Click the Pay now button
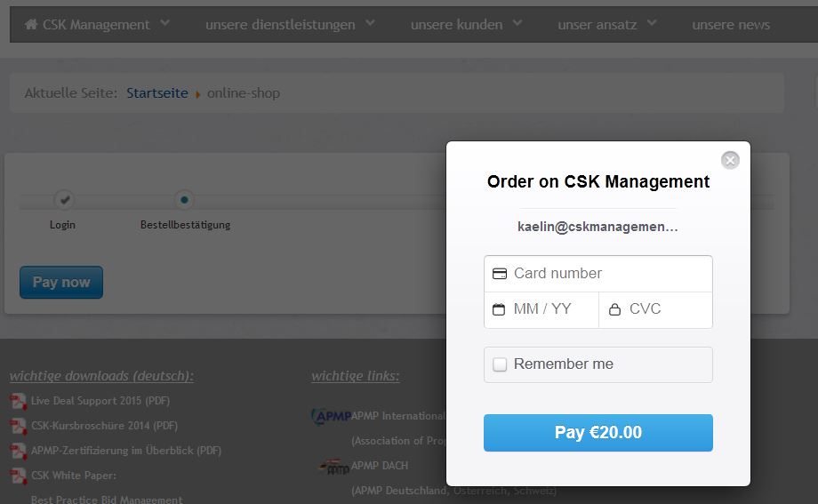This screenshot has height=504, width=818. click(x=61, y=283)
